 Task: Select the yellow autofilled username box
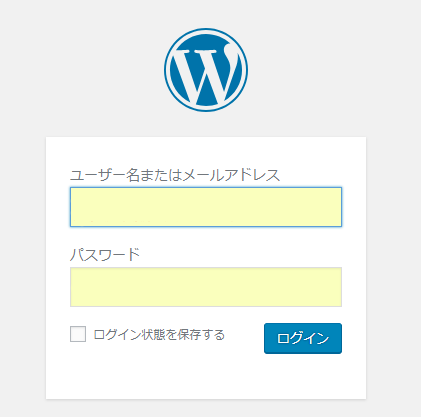coord(206,207)
